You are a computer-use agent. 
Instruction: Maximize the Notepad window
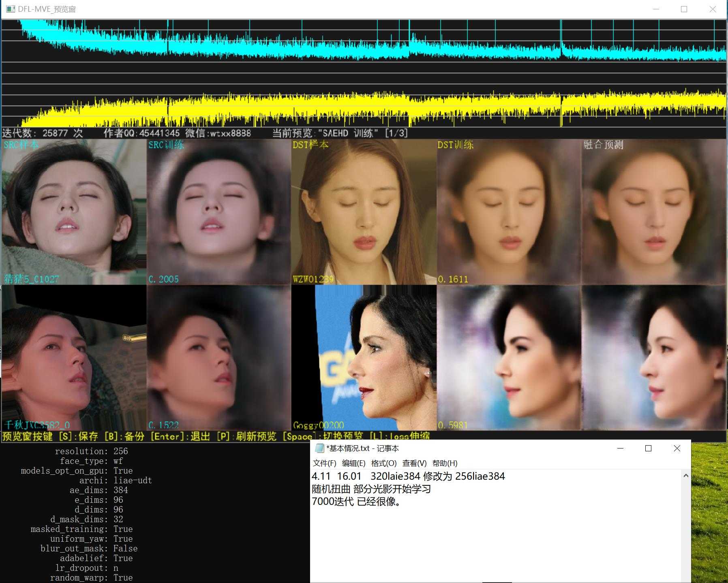(x=648, y=448)
